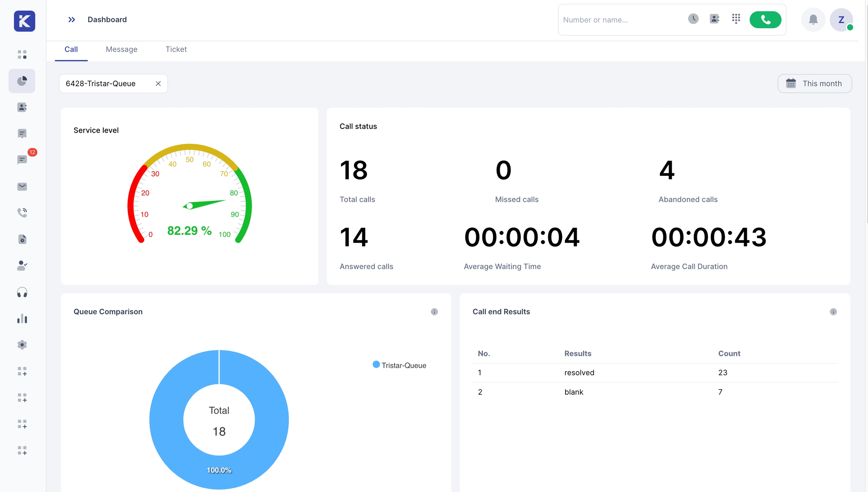Open settings gear in sidebar

(22, 345)
